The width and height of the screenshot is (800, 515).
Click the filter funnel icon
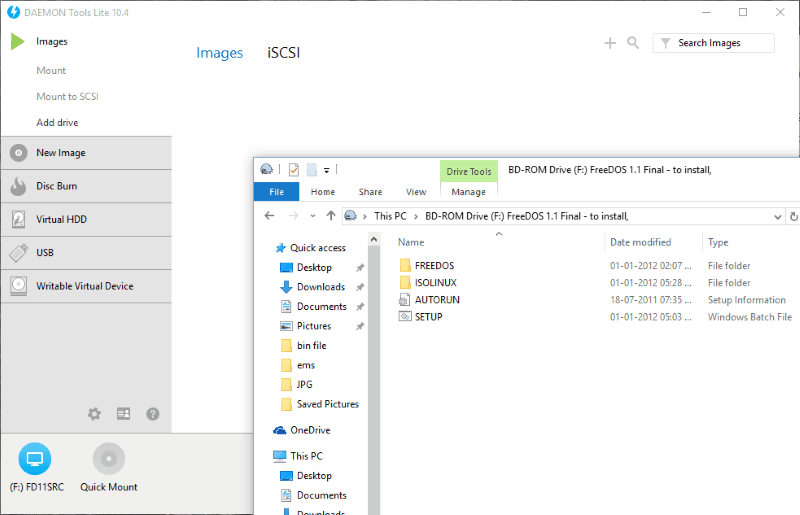pyautogui.click(x=665, y=43)
